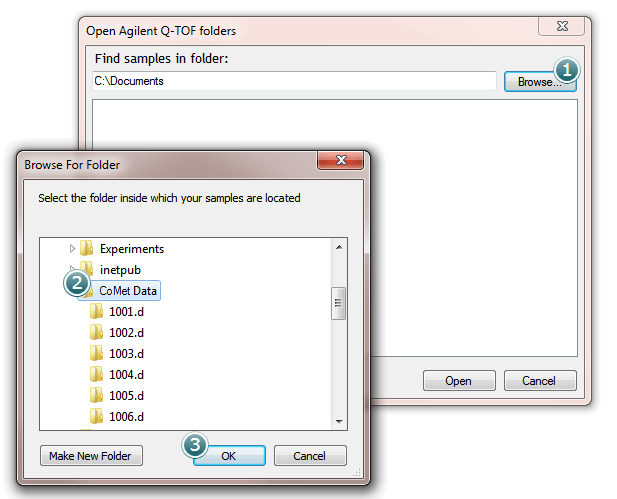Viewport: 617px width, 499px height.
Task: Select the 1004.d folder
Action: (x=126, y=374)
